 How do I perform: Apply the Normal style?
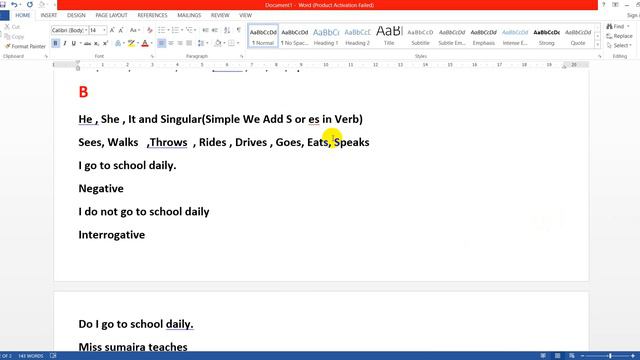point(263,36)
